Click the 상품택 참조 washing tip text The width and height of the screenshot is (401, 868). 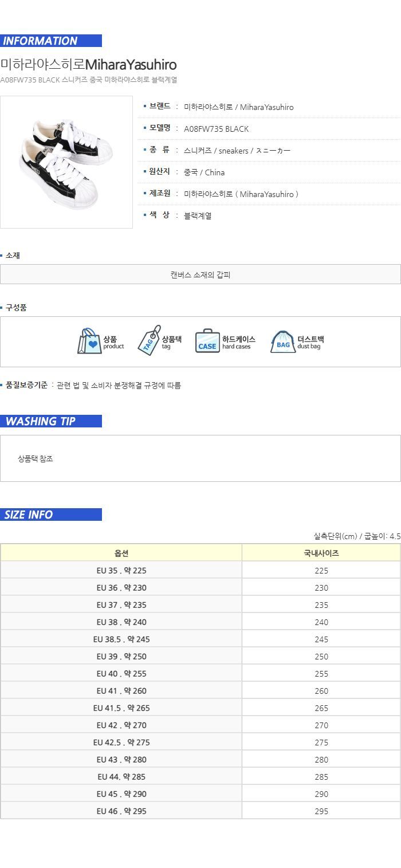coord(36,459)
